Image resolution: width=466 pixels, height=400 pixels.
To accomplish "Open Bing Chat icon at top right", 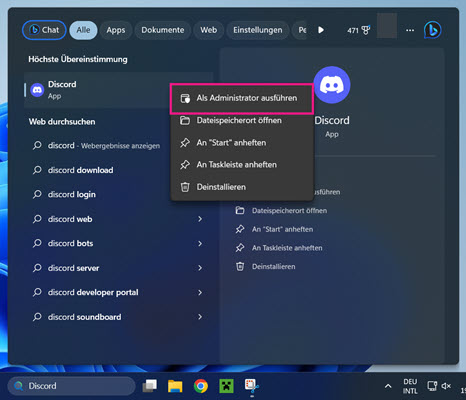I will click(433, 30).
